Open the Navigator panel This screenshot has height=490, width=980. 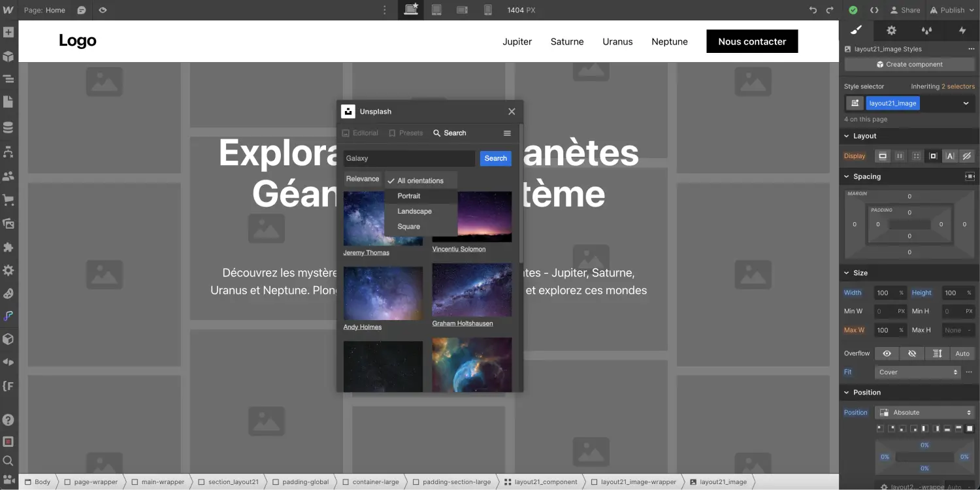(8, 78)
